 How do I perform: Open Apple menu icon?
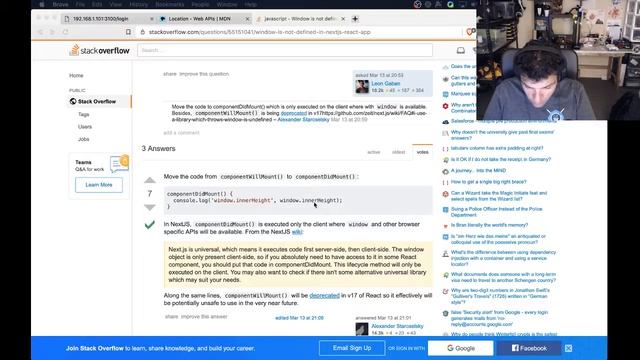[42, 4]
